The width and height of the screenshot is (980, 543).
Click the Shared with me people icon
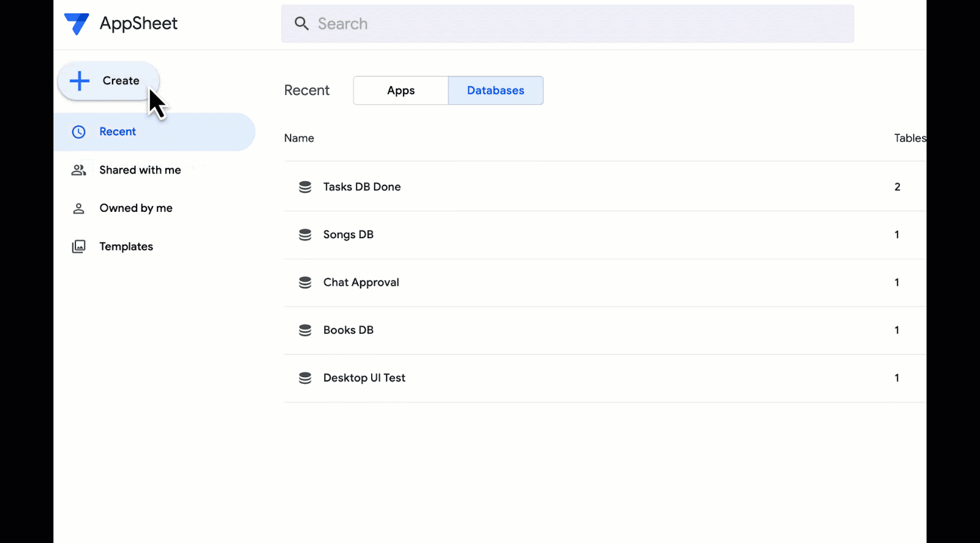tap(79, 170)
